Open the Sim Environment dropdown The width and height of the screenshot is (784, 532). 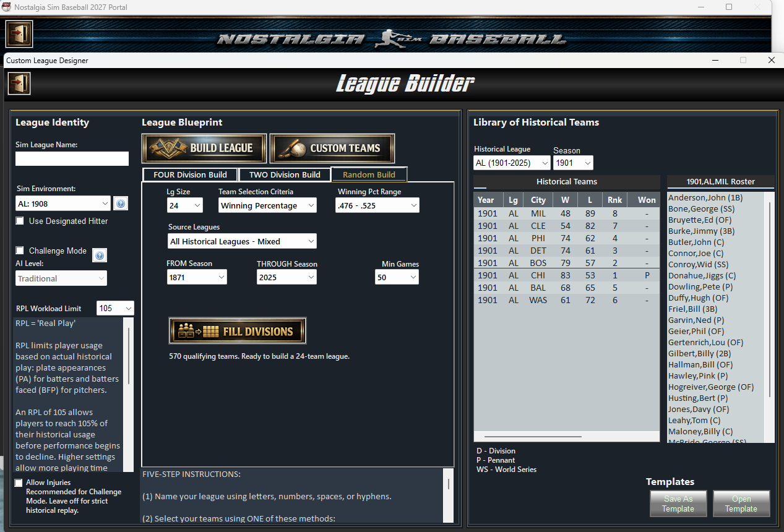click(63, 204)
